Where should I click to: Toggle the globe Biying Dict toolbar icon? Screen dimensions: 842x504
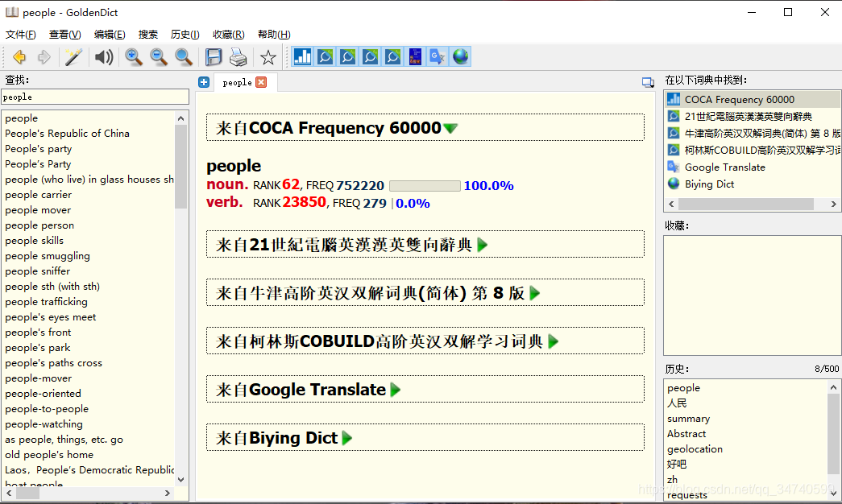pos(460,56)
